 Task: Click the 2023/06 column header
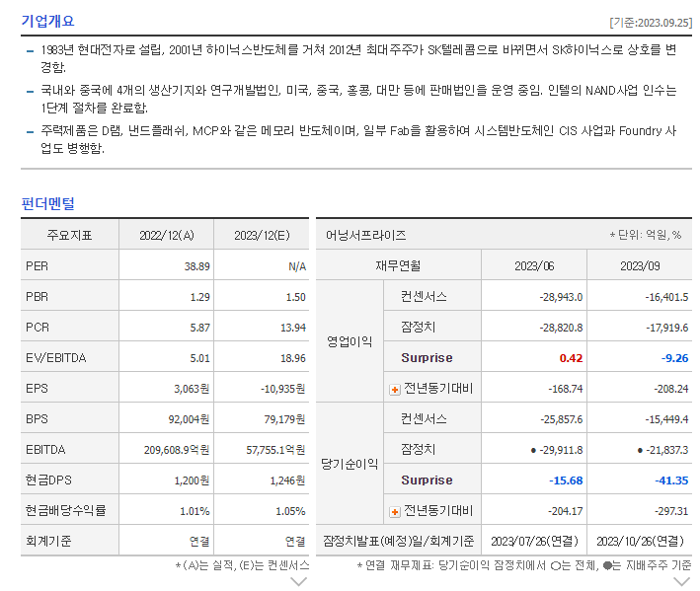click(x=534, y=266)
